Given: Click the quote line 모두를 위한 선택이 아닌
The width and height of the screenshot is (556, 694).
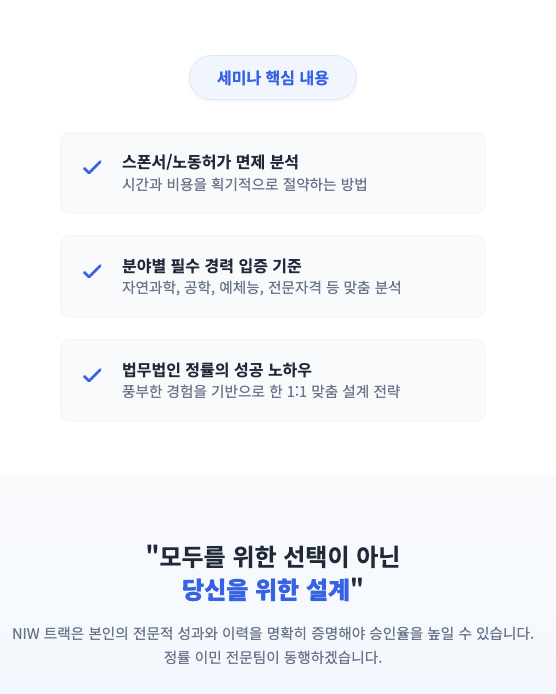Looking at the screenshot, I should [279, 557].
